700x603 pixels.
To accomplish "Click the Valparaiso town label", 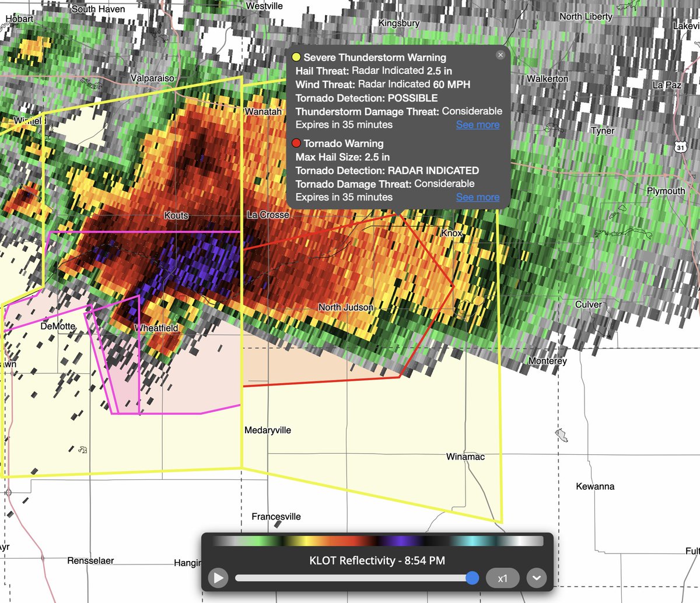I will pos(152,78).
